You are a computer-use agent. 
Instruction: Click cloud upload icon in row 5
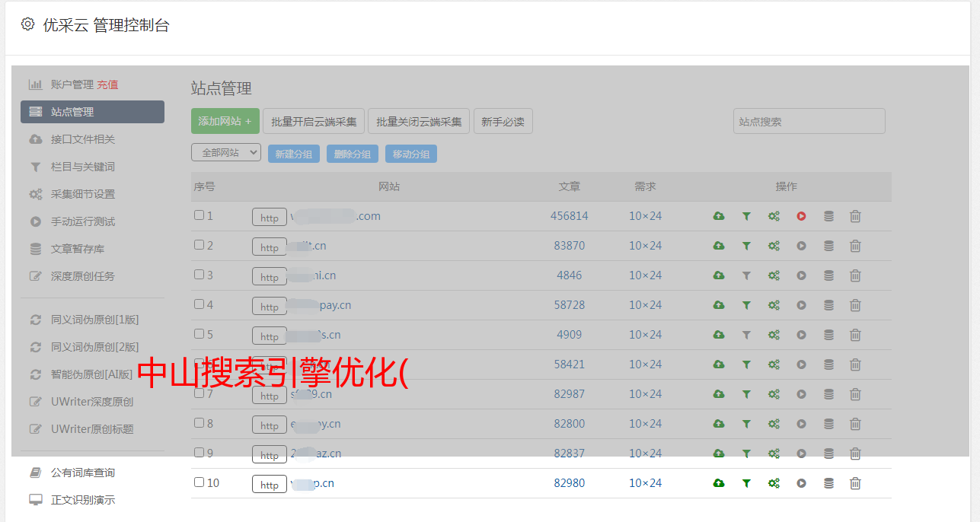(718, 335)
